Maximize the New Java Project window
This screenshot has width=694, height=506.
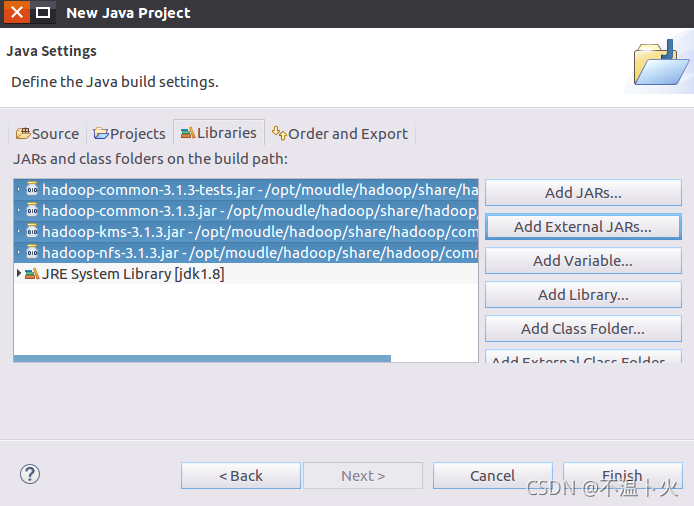pyautogui.click(x=43, y=12)
